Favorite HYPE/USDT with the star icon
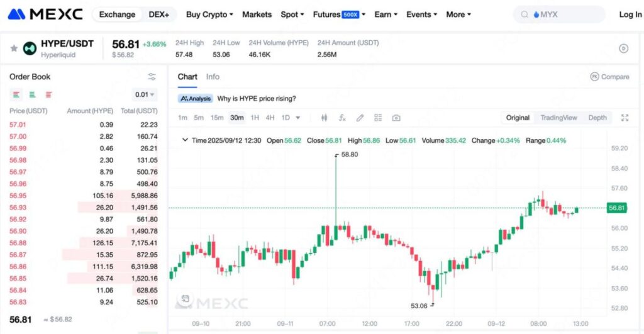 (14, 48)
